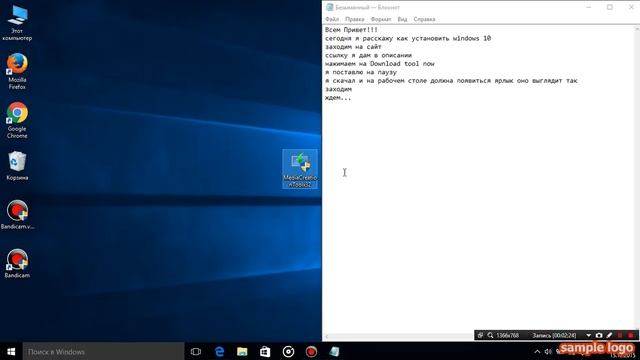Open the volume speaker tray icon

point(548,351)
